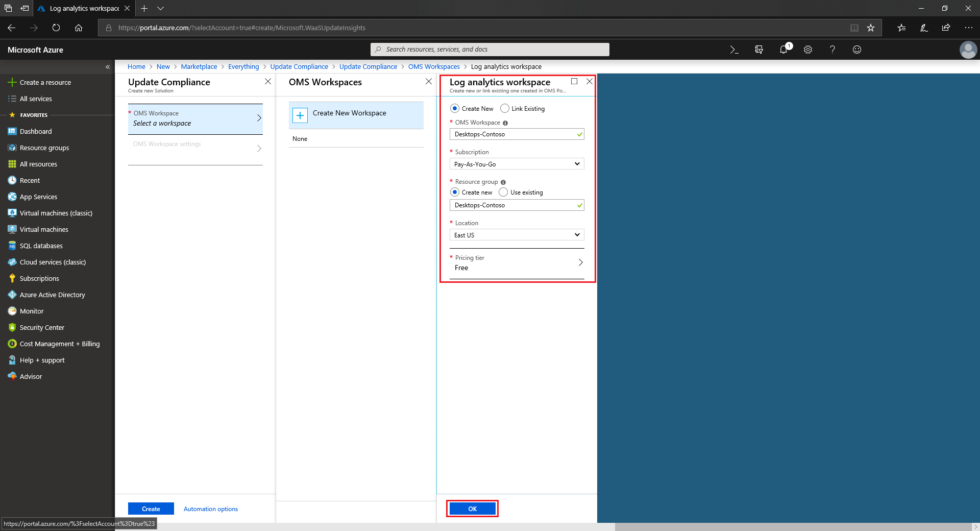Go to Marketplace breadcrumb

click(x=199, y=67)
